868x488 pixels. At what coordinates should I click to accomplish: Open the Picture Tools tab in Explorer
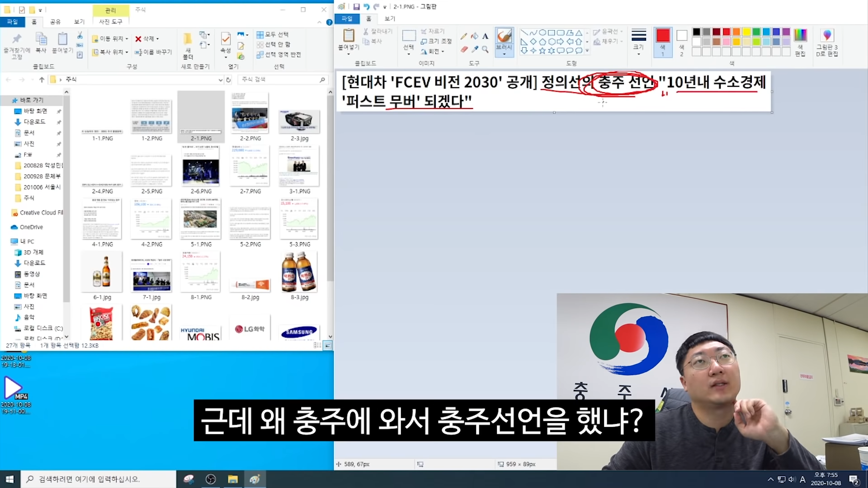pyautogui.click(x=111, y=22)
